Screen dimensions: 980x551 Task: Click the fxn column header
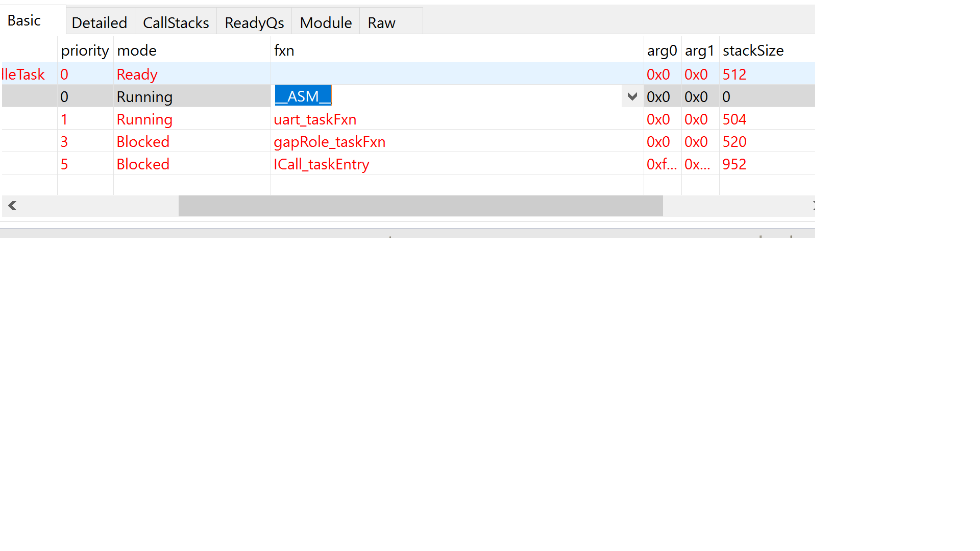point(284,51)
